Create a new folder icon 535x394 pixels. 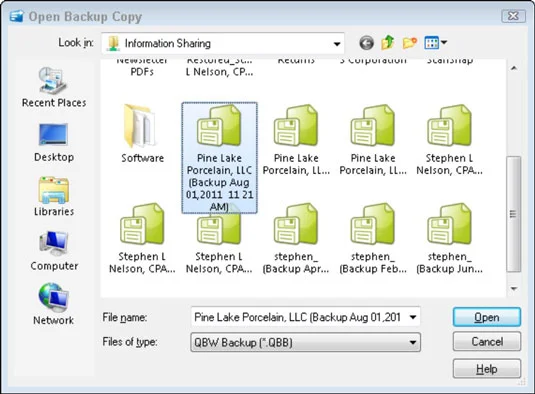point(409,43)
